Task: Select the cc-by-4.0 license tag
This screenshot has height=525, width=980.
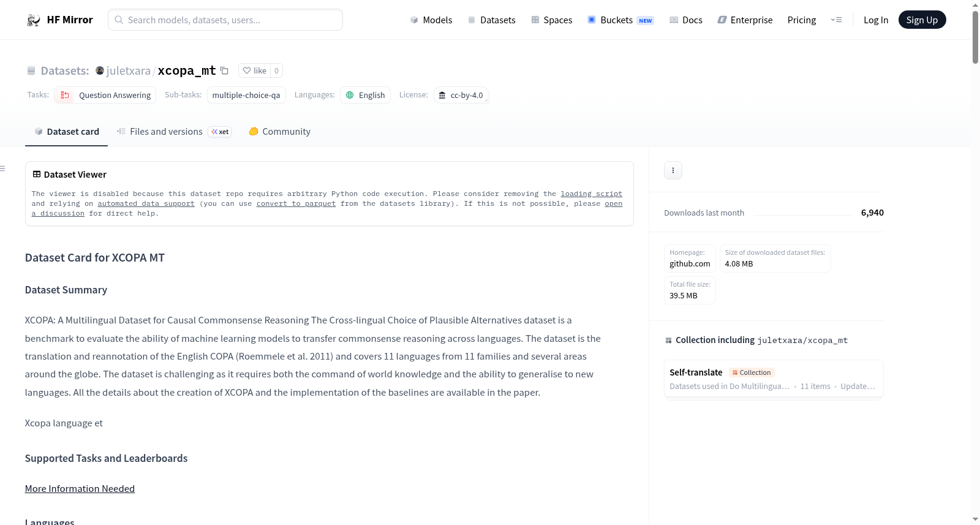Action: (x=461, y=95)
